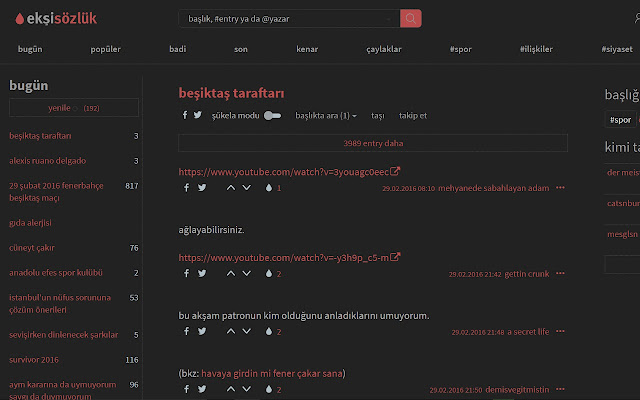Tweet mehyanede sabahlayan adam's entry
Screen dimensions: 640x400
click(202, 188)
